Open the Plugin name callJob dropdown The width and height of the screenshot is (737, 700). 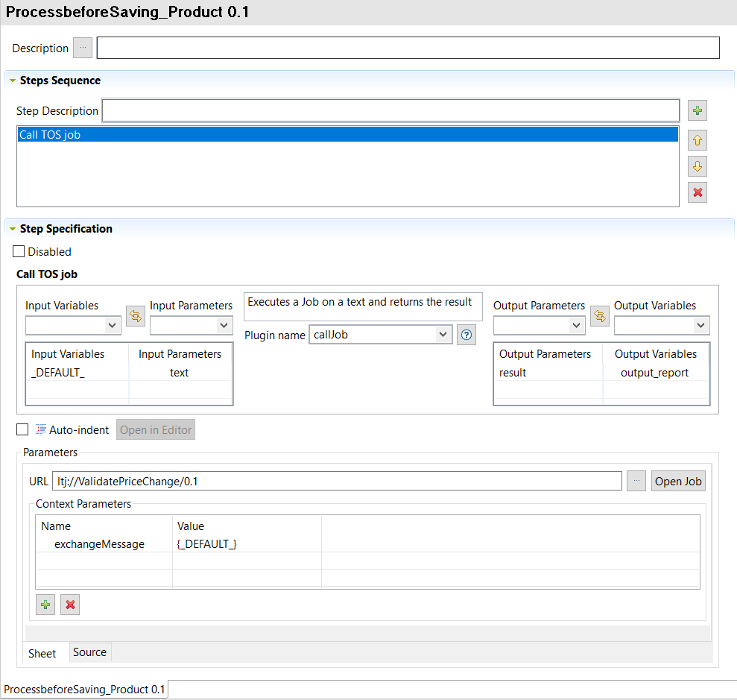click(x=380, y=335)
